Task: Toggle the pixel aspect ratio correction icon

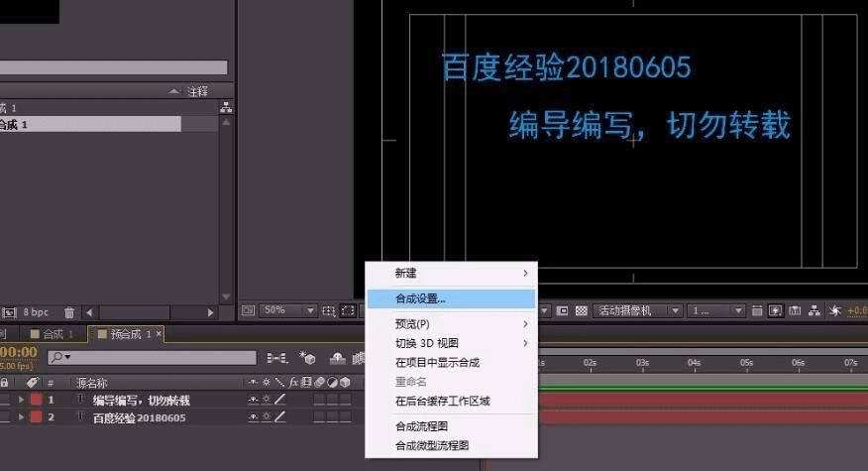Action: click(757, 311)
